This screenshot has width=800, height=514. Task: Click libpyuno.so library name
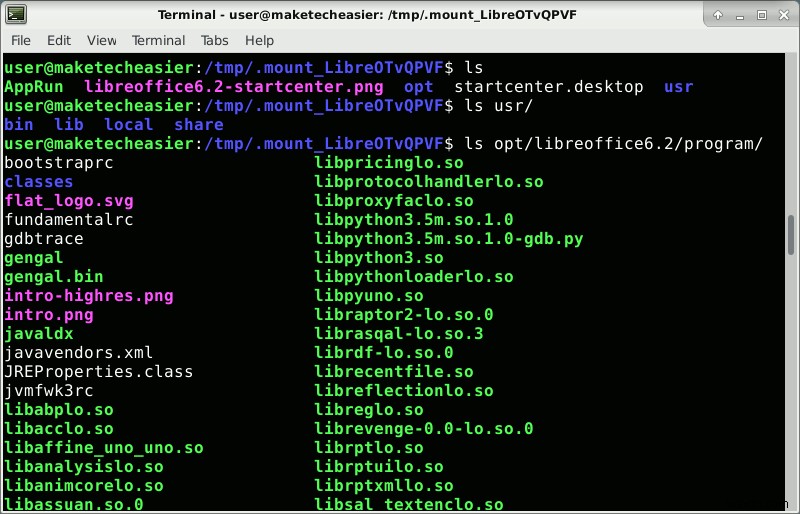tap(369, 296)
